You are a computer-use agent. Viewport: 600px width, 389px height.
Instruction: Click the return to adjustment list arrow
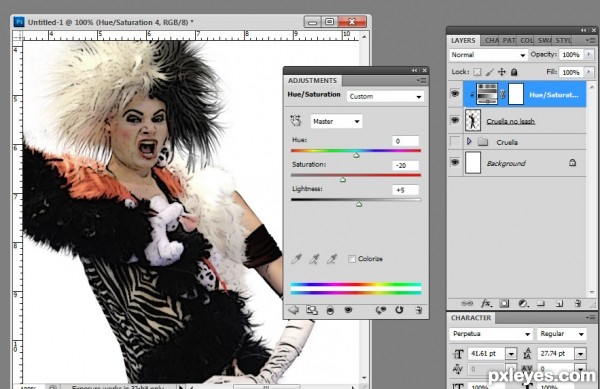[293, 310]
